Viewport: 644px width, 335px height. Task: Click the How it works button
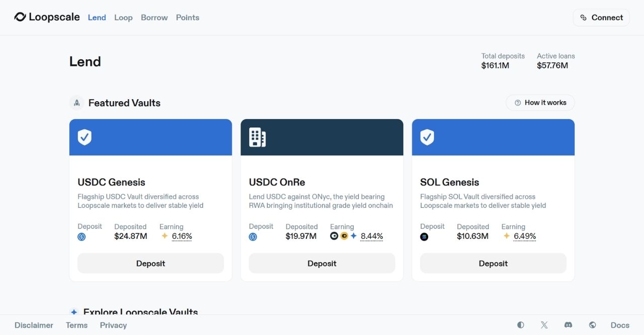pyautogui.click(x=540, y=103)
